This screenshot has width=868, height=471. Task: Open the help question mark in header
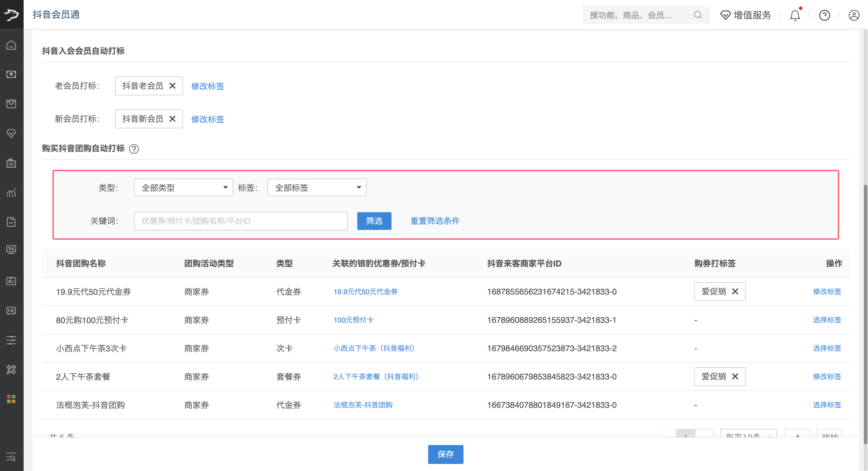click(x=825, y=15)
